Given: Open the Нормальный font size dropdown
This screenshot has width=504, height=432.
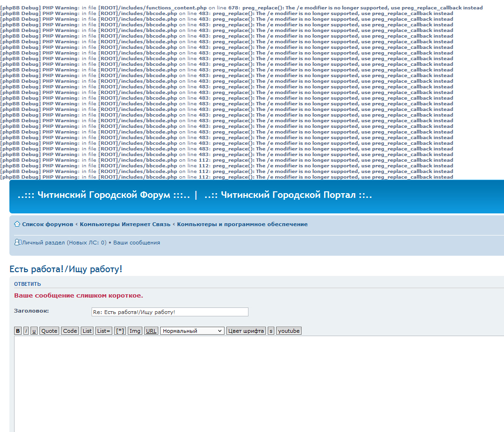Looking at the screenshot, I should tap(193, 331).
